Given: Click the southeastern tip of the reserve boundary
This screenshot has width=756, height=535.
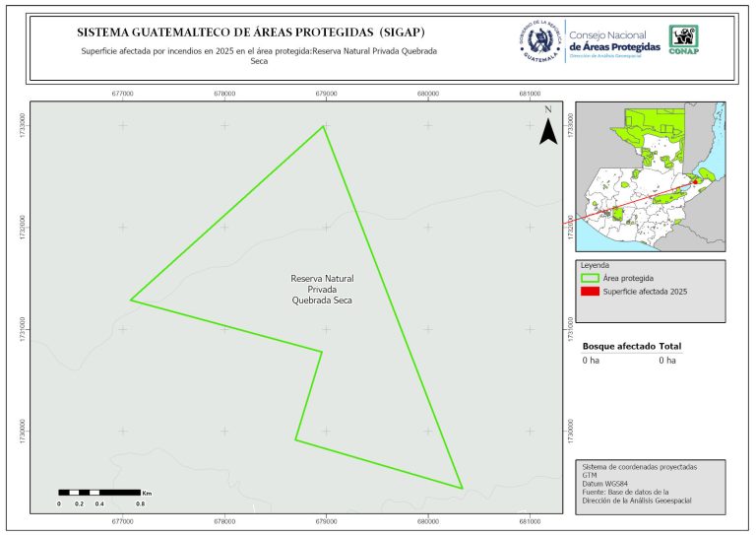Looking at the screenshot, I should point(461,487).
